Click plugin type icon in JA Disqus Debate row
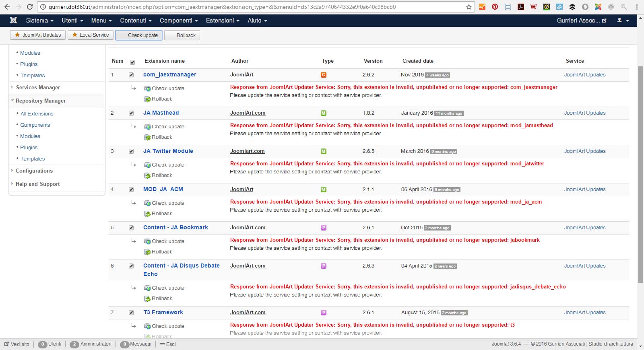 click(x=323, y=266)
